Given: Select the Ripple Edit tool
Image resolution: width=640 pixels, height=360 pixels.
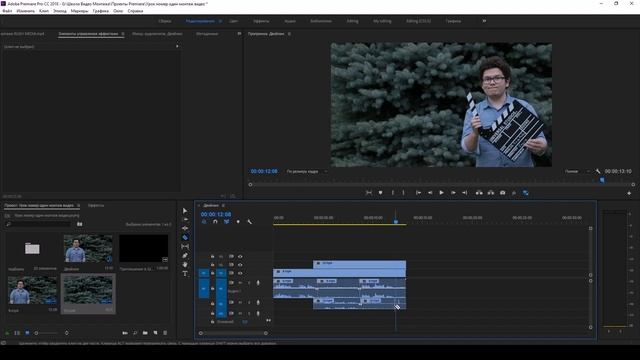Looking at the screenshot, I should (x=185, y=229).
